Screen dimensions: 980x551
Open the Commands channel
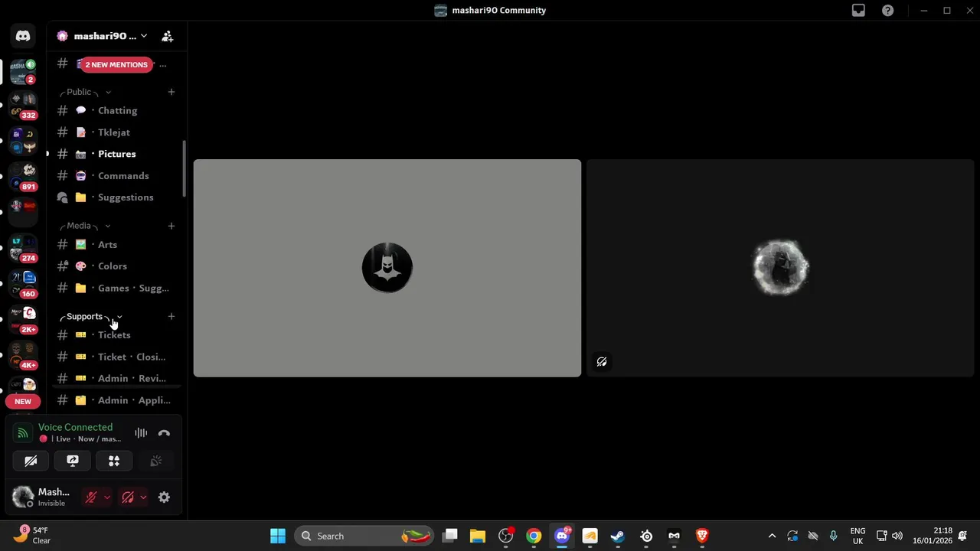coord(116,176)
